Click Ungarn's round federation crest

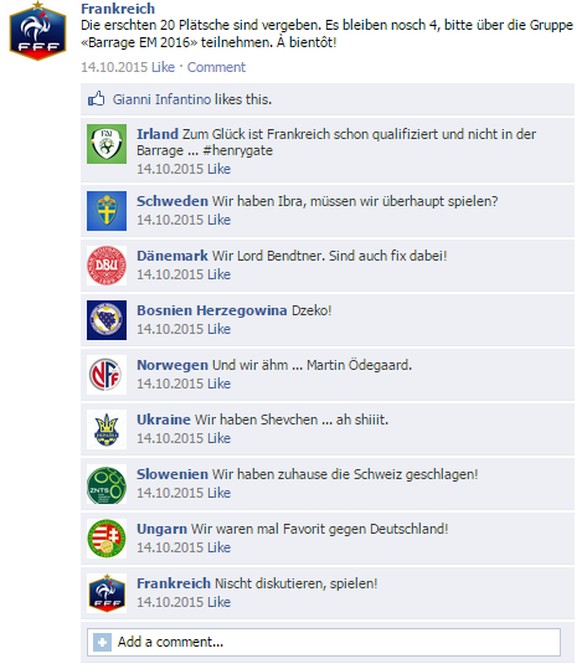pos(107,538)
